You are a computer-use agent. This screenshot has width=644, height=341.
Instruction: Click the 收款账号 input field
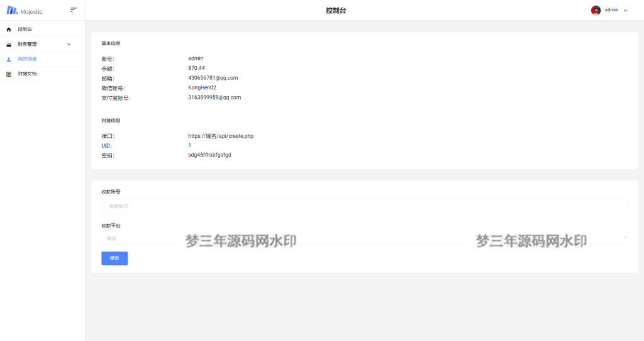[365, 206]
